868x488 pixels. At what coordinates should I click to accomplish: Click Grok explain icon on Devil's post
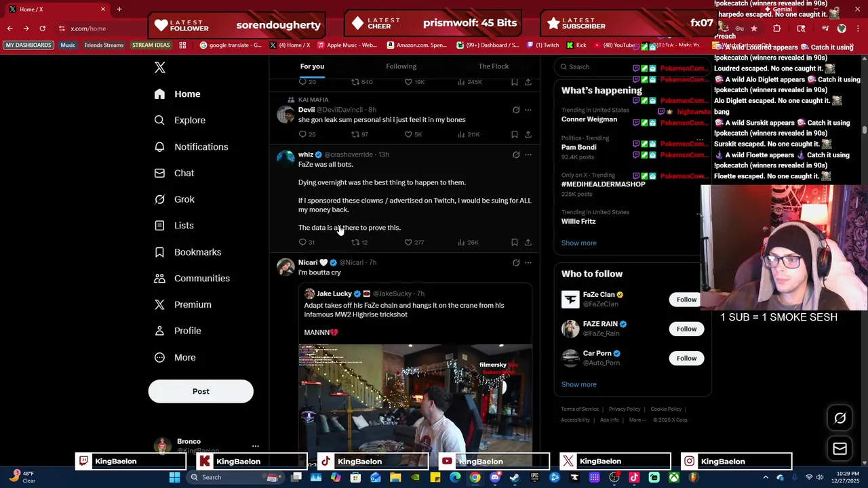pyautogui.click(x=516, y=110)
